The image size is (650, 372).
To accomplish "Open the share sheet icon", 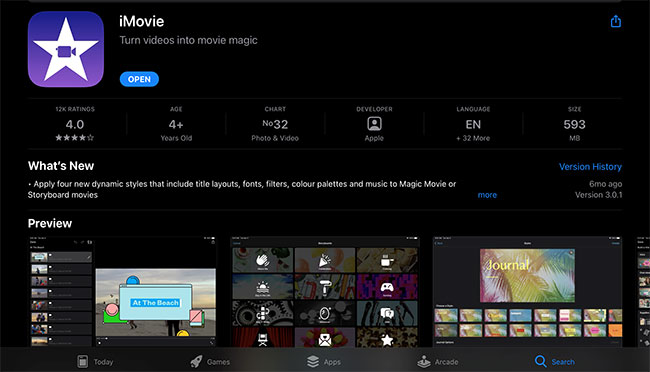I will pyautogui.click(x=616, y=21).
